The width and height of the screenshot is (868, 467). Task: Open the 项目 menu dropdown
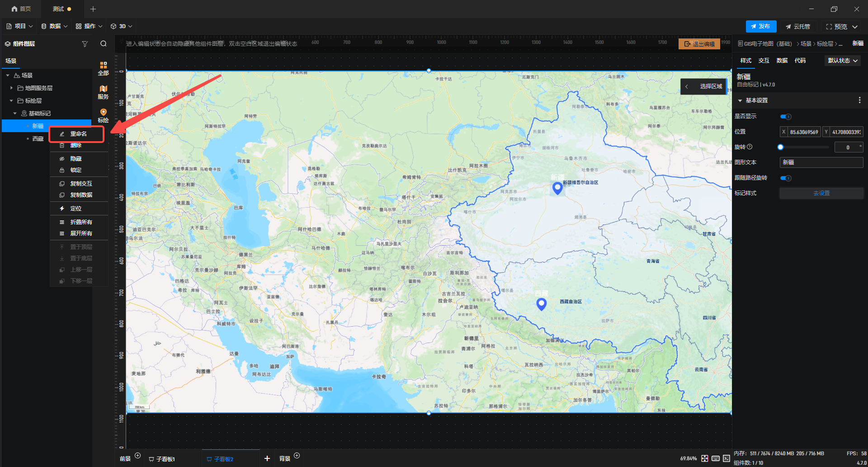pos(20,26)
